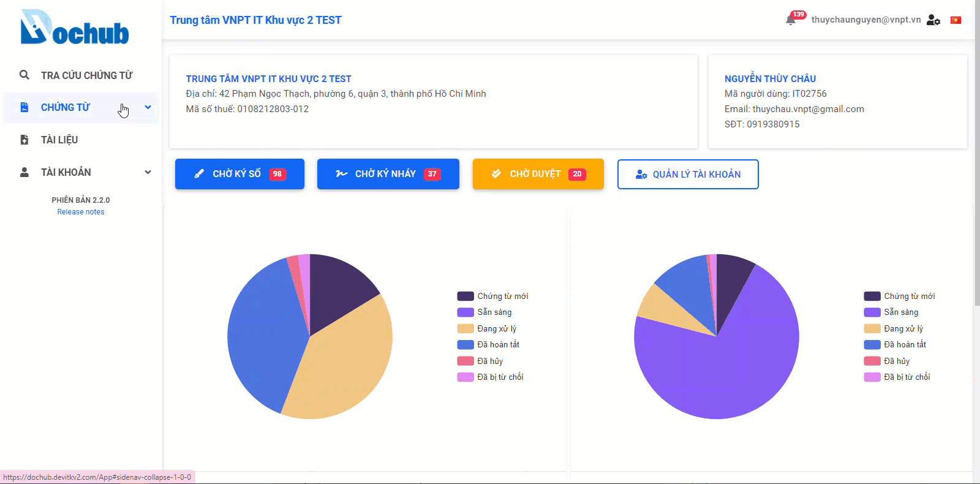Click the person icon beside TÀI KHOẢN
980x484 pixels.
pos(24,172)
